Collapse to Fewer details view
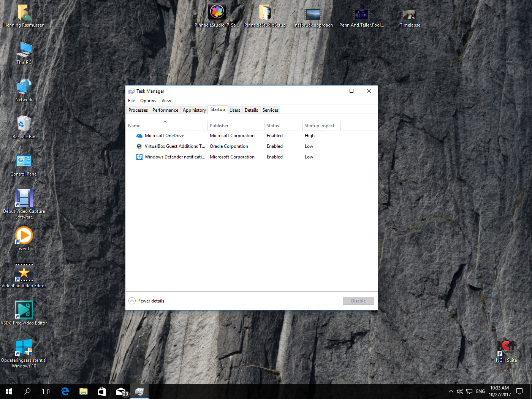This screenshot has height=399, width=532. 146,301
